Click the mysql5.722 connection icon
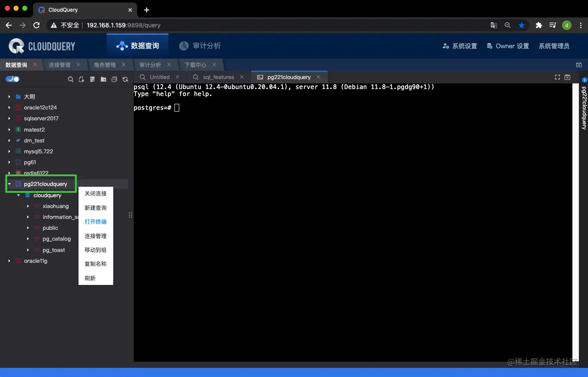Image resolution: width=588 pixels, height=377 pixels. coord(18,151)
